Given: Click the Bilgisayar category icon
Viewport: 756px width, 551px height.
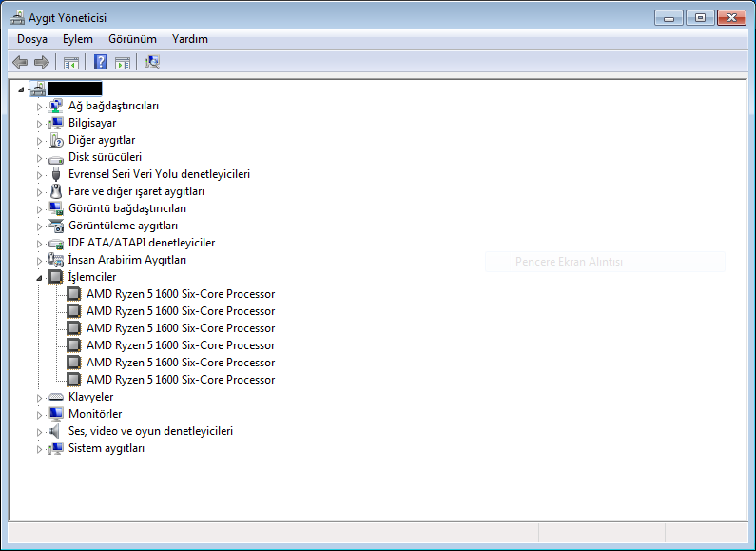Looking at the screenshot, I should point(56,123).
